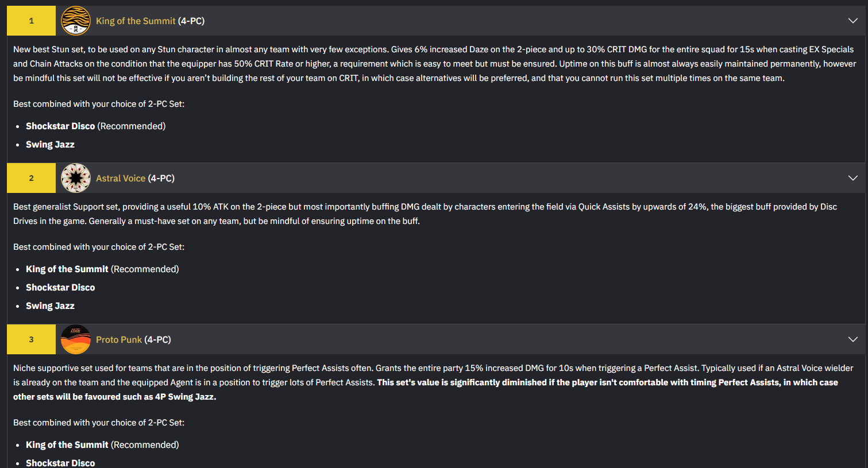Select Shockstar Disco under Proto Punk
This screenshot has height=468, width=868.
pyautogui.click(x=60, y=463)
